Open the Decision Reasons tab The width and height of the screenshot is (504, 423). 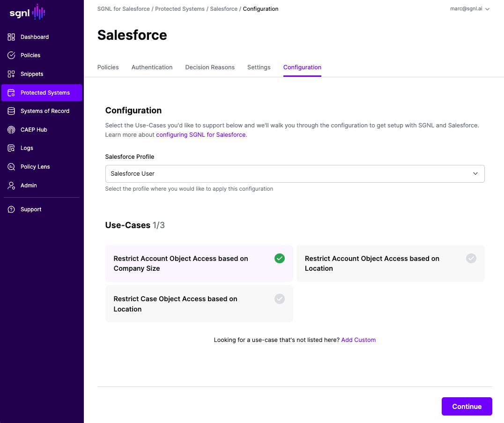point(210,67)
